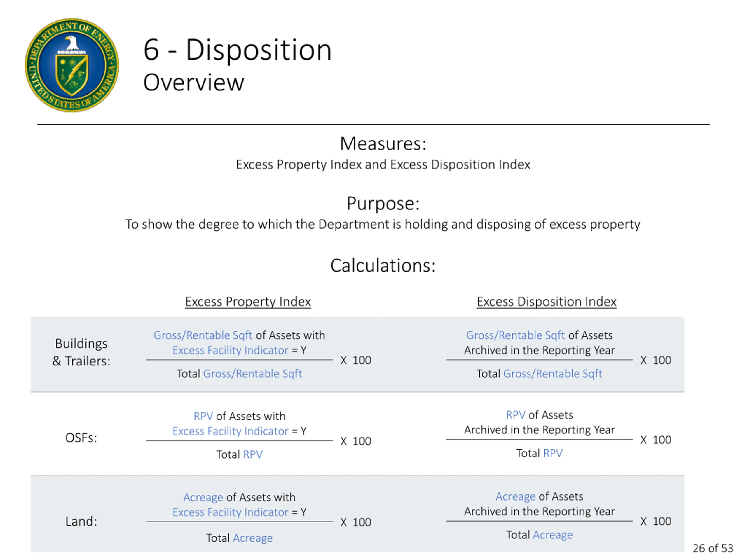
Task: Click blue "RPV" in "RPV of Assets with"
Action: 203,416
